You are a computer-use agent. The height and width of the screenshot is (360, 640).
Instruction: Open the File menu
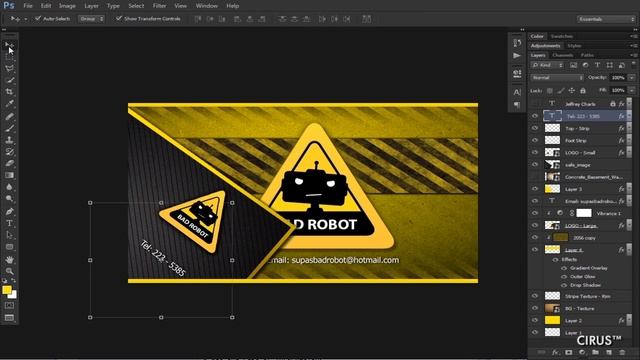pos(28,6)
